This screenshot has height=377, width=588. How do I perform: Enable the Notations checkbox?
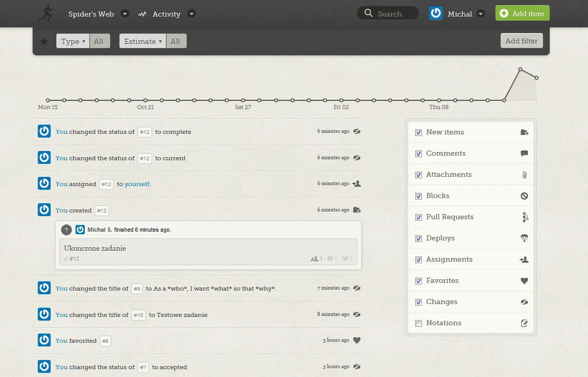418,323
